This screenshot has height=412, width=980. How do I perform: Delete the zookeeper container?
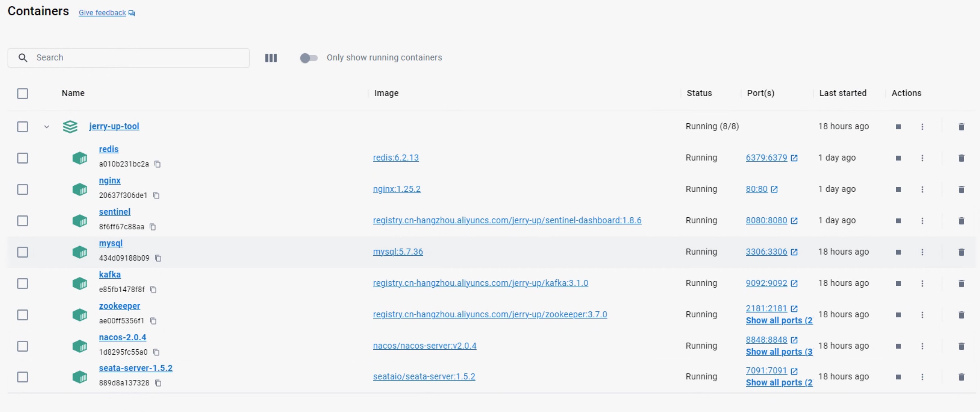(x=961, y=315)
